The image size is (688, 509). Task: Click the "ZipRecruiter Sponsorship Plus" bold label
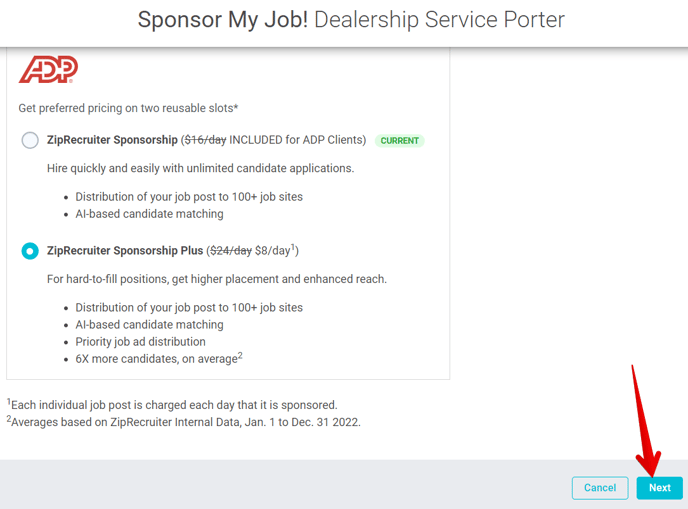point(125,251)
